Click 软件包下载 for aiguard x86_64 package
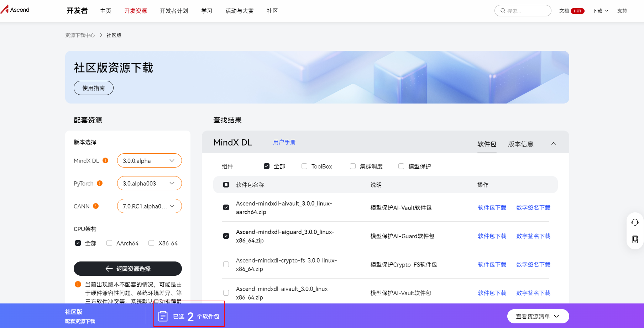Viewport: 644px width, 328px height. (492, 236)
